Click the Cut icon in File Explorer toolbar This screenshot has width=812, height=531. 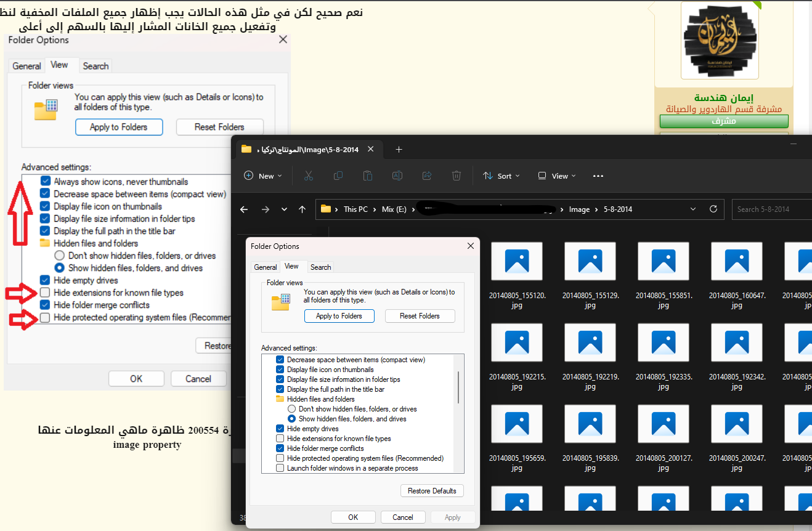[309, 176]
